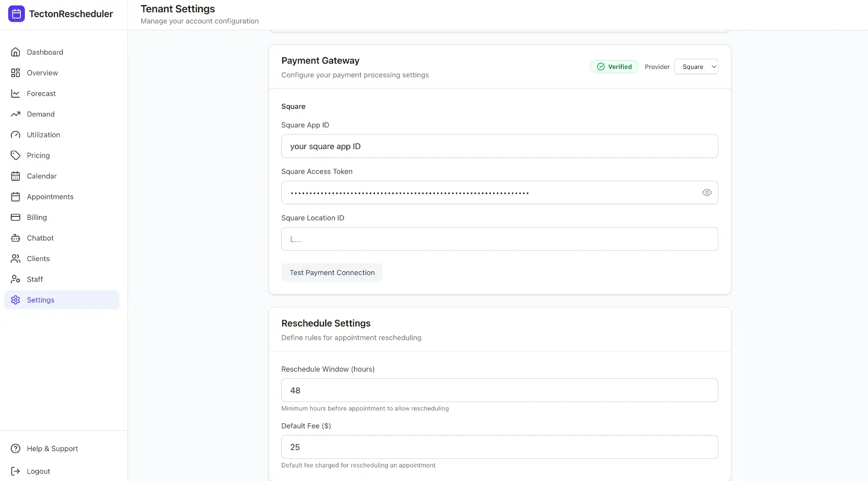The image size is (868, 481).
Task: Open the Demand page
Action: [61, 114]
